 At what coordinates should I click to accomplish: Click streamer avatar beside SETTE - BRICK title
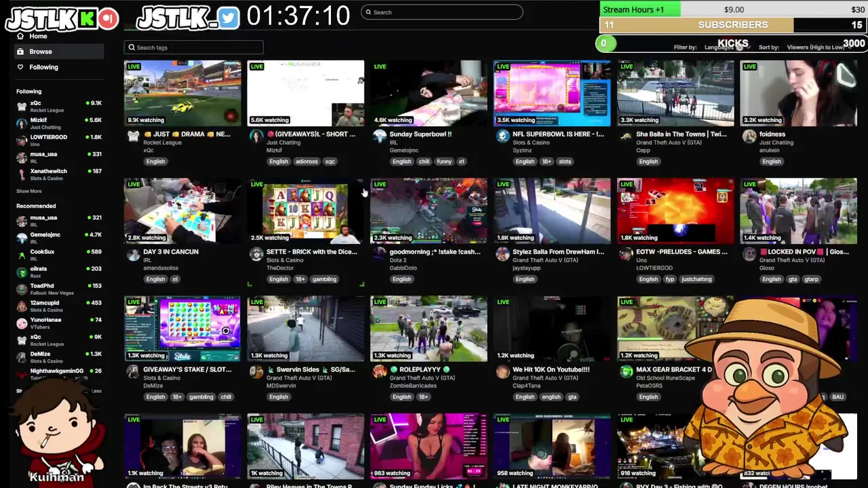(256, 254)
